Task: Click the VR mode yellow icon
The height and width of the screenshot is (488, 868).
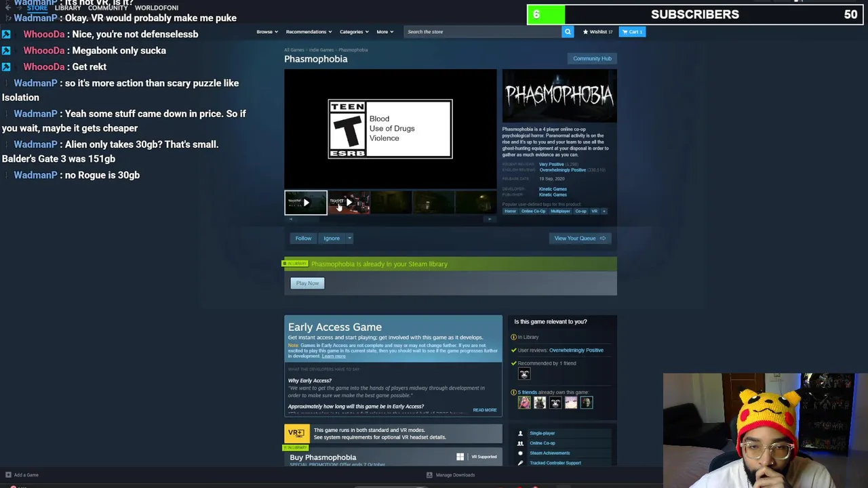Action: click(296, 432)
